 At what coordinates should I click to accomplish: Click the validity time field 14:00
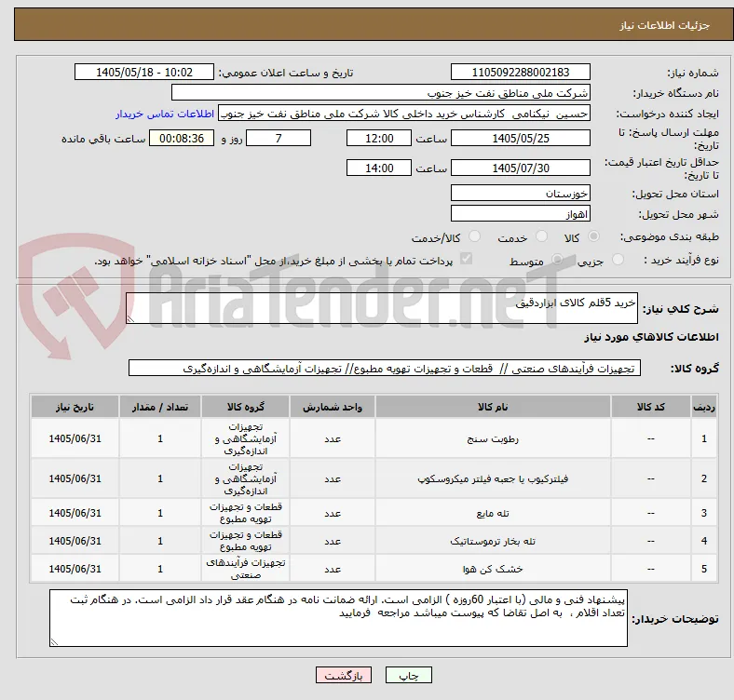tap(379, 168)
